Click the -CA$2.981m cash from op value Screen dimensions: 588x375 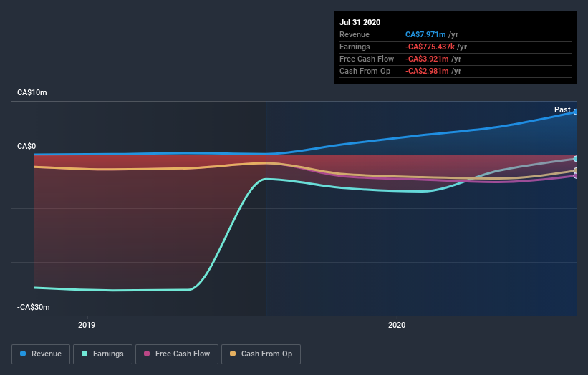click(427, 71)
